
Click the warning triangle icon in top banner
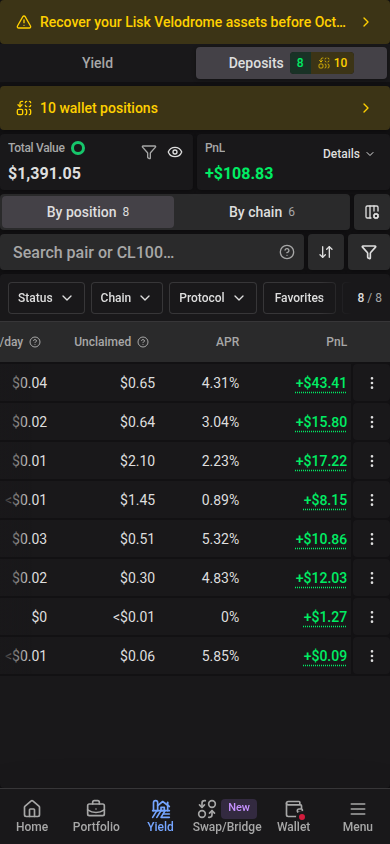click(x=24, y=22)
